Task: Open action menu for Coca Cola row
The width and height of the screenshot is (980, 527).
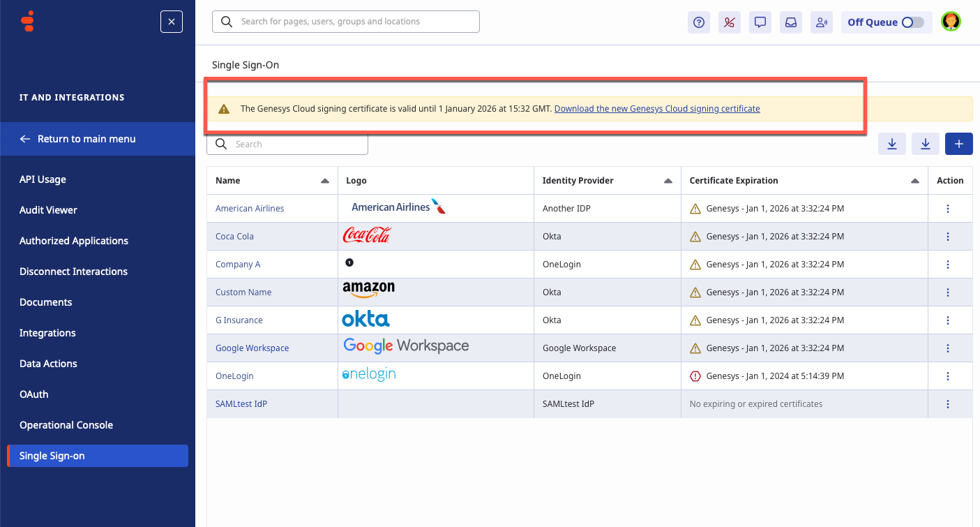Action: pyautogui.click(x=947, y=237)
